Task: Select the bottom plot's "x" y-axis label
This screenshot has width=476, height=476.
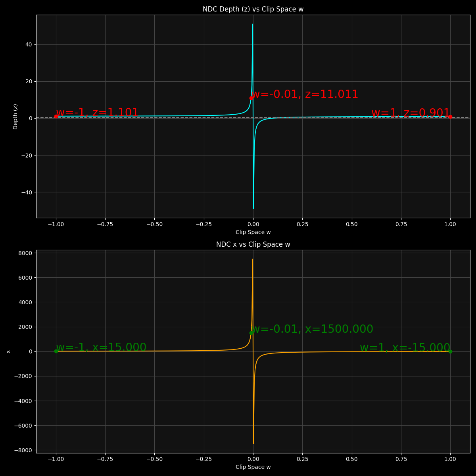Action: (x=8, y=351)
